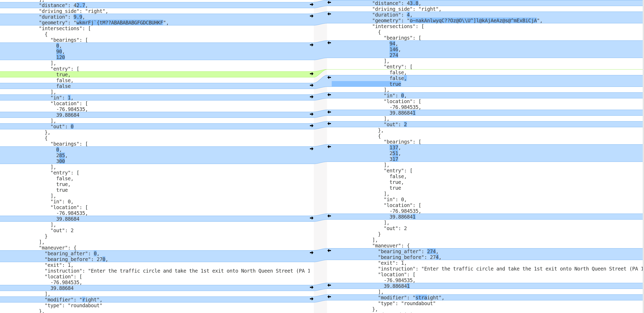Push left pane distance 42.7 change rightward
The image size is (644, 313).
(x=311, y=4)
